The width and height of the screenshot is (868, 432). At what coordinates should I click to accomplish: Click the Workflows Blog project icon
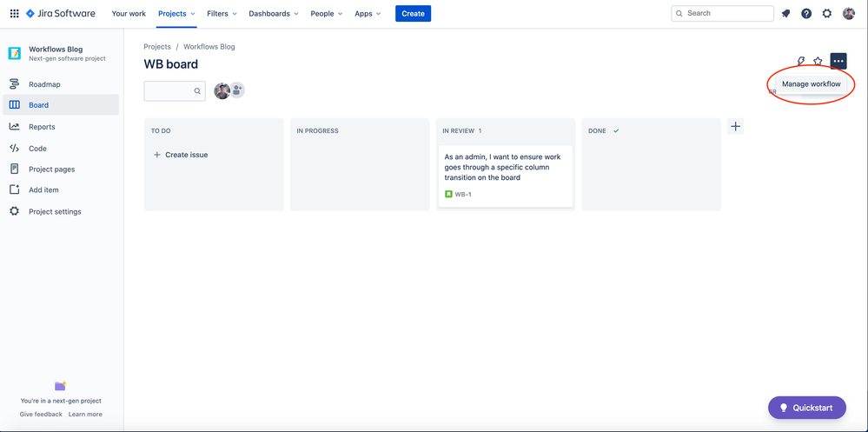click(15, 53)
